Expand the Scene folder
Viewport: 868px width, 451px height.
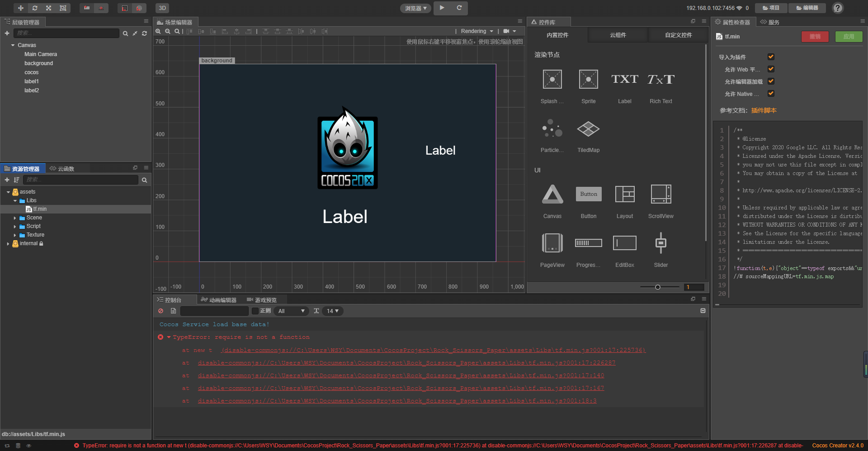pyautogui.click(x=15, y=218)
